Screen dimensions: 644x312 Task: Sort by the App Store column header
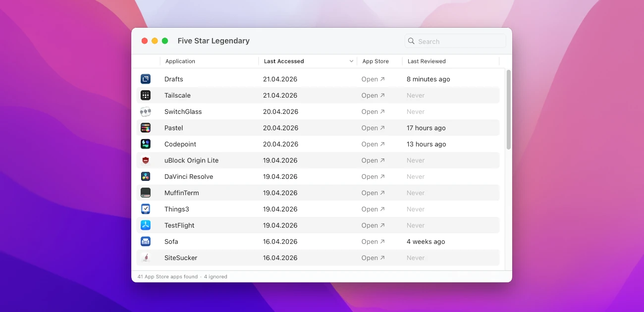point(376,61)
